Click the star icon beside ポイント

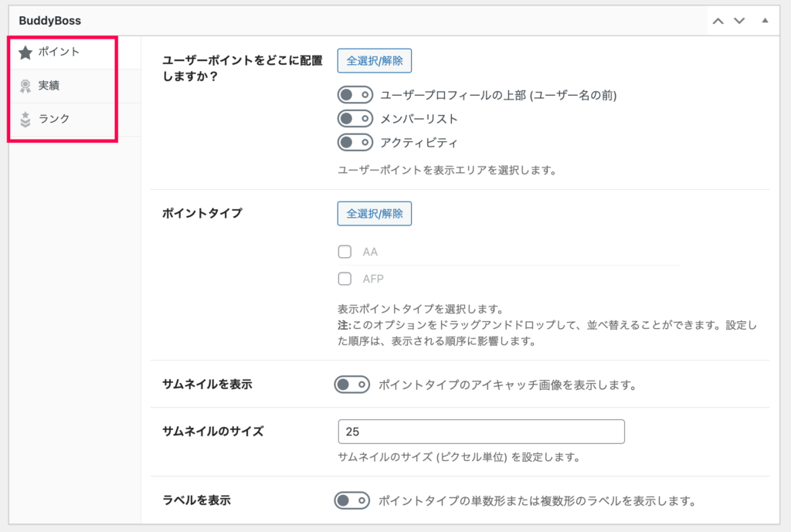(25, 53)
